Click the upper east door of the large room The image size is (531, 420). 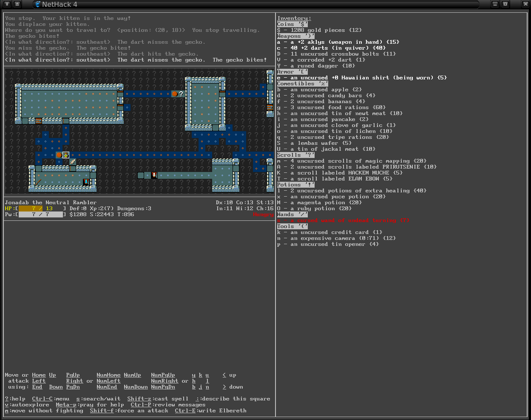tap(120, 94)
